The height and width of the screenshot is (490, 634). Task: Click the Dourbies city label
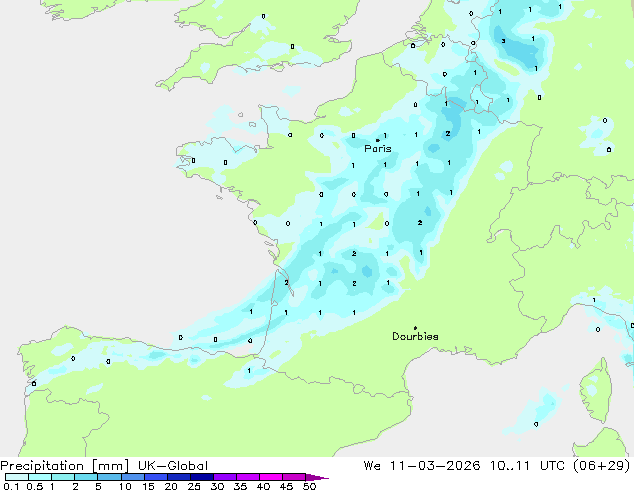click(415, 336)
